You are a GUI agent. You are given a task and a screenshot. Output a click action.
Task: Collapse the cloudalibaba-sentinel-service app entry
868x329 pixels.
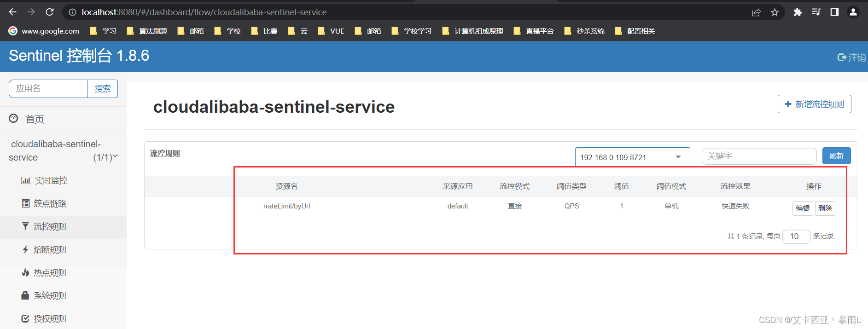tap(63, 151)
